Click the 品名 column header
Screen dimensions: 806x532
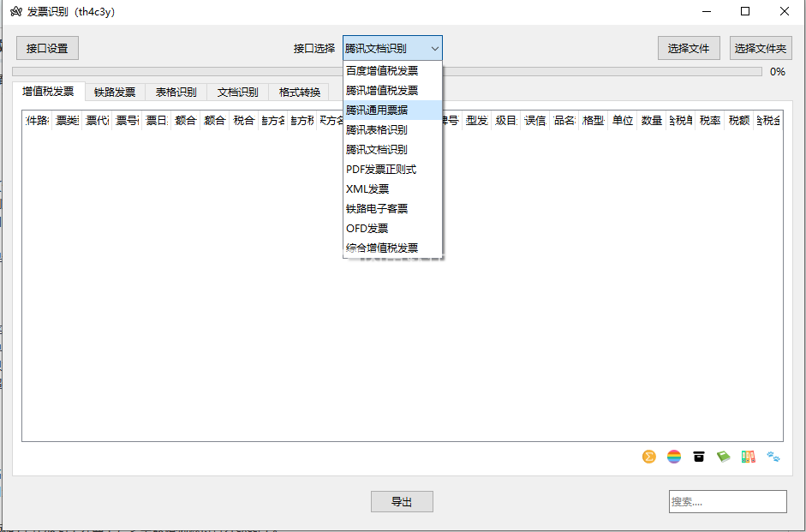click(564, 120)
